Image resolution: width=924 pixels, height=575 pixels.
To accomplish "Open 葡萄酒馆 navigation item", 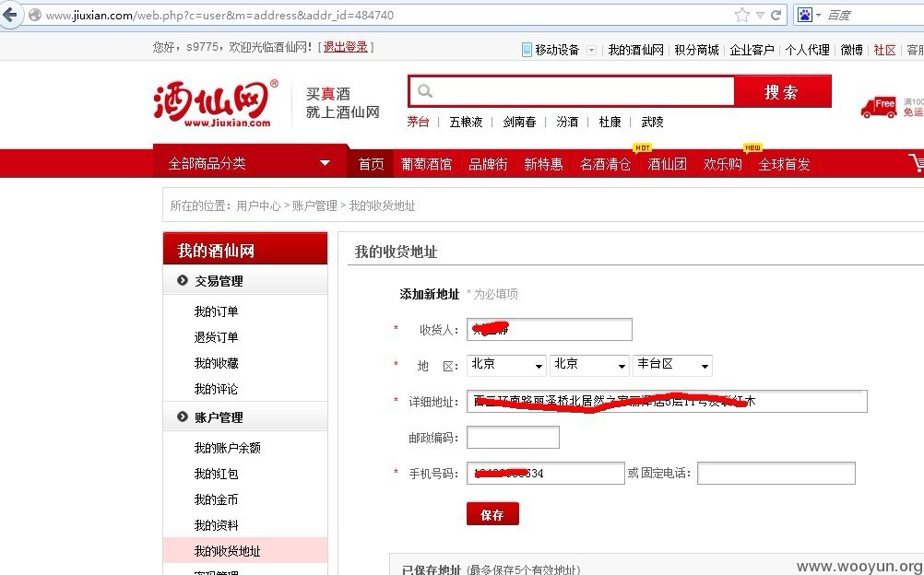I will point(426,164).
